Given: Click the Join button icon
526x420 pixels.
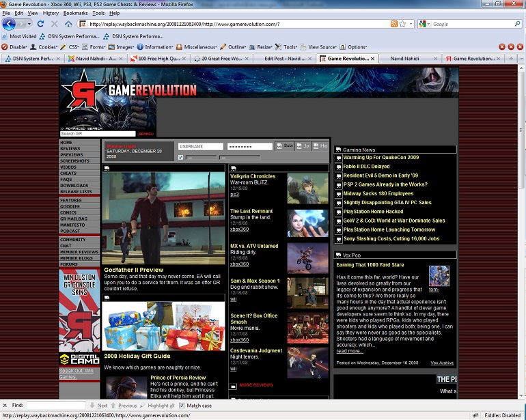Looking at the screenshot, I should point(303,146).
